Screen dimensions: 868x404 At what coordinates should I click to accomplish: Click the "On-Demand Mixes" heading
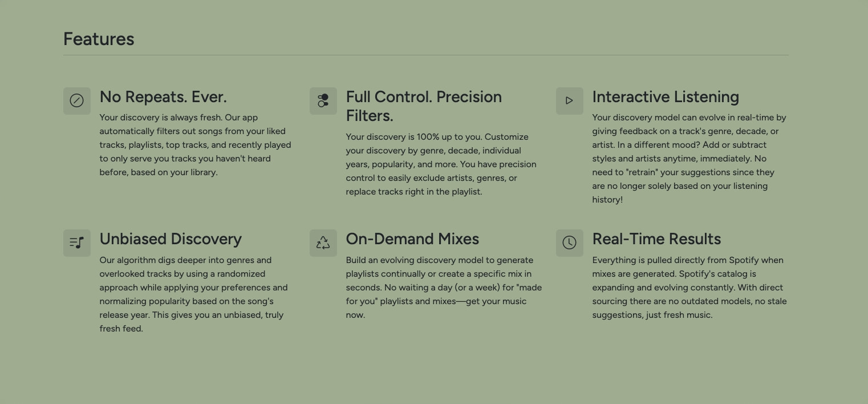[x=412, y=239]
